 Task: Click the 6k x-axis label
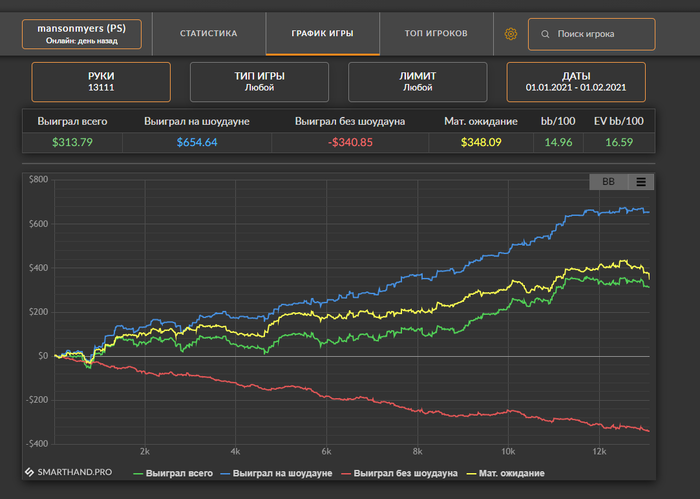coord(326,452)
